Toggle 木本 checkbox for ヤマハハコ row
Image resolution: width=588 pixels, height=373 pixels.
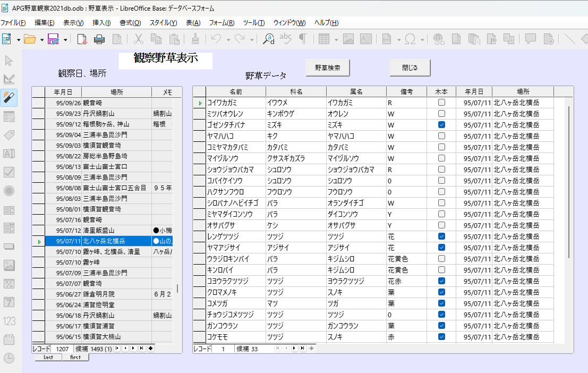click(442, 136)
